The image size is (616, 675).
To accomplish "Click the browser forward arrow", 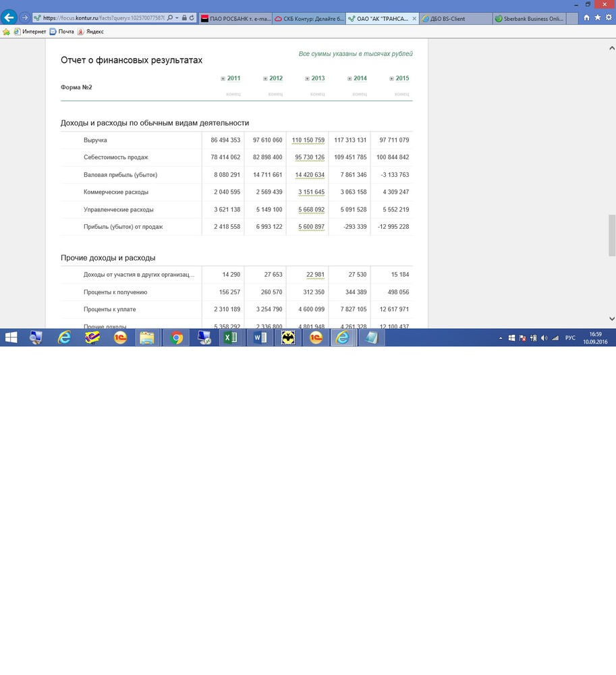I will tap(24, 18).
